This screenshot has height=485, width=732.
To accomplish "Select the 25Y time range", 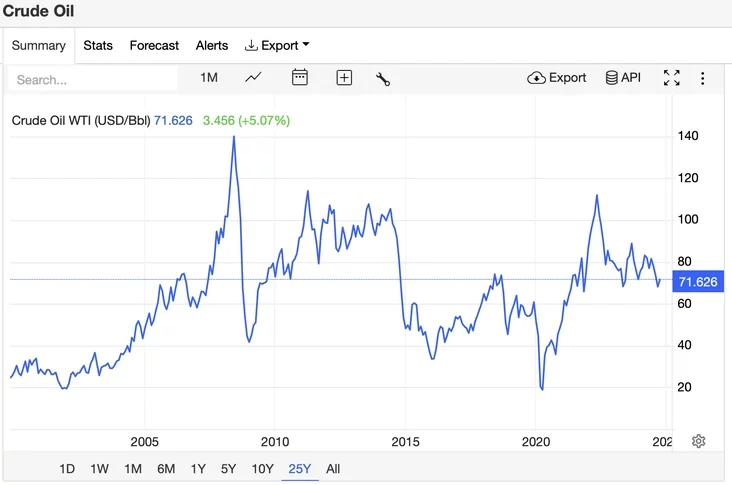I will 299,468.
